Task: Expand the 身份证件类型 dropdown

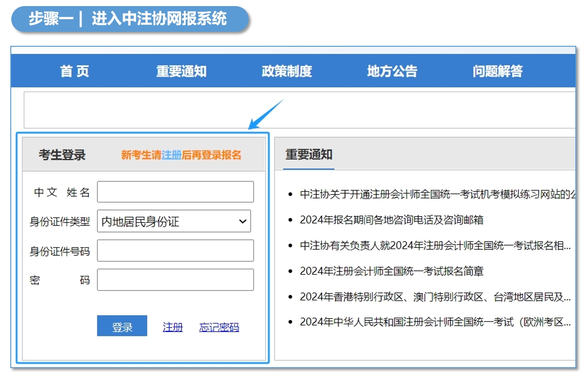Action: point(174,221)
